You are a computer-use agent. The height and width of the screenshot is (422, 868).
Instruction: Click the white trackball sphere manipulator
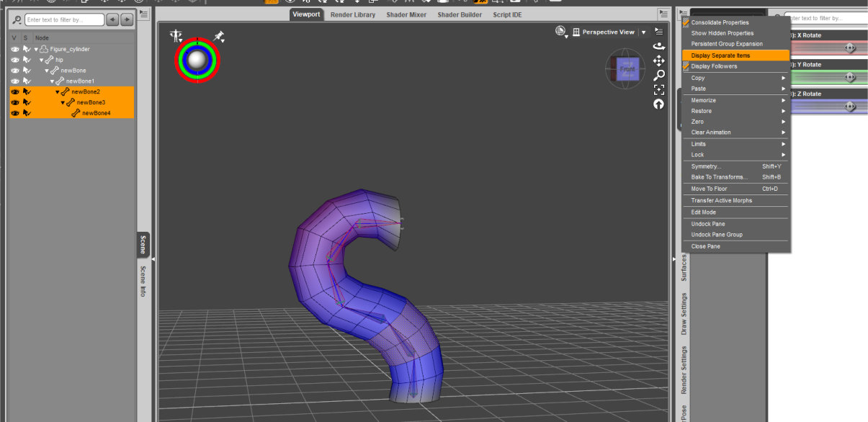(197, 60)
